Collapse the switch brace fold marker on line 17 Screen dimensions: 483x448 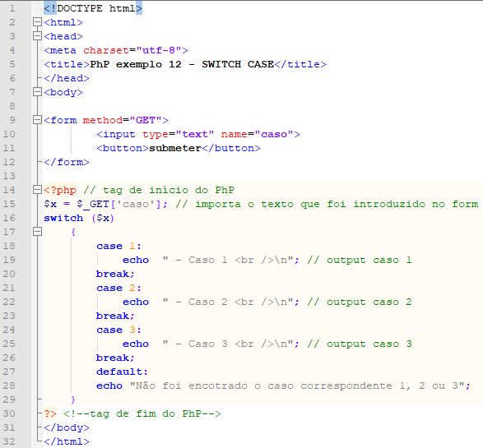click(x=37, y=231)
